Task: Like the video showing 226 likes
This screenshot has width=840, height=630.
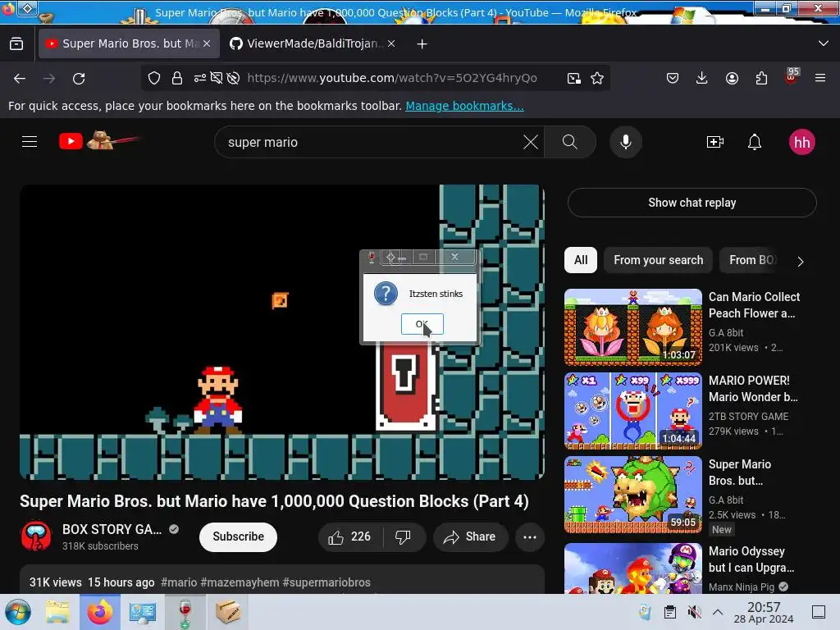Action: 350,536
